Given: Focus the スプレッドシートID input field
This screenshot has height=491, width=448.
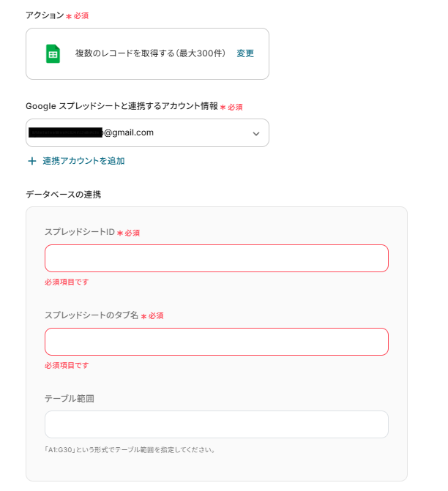Looking at the screenshot, I should tap(216, 258).
